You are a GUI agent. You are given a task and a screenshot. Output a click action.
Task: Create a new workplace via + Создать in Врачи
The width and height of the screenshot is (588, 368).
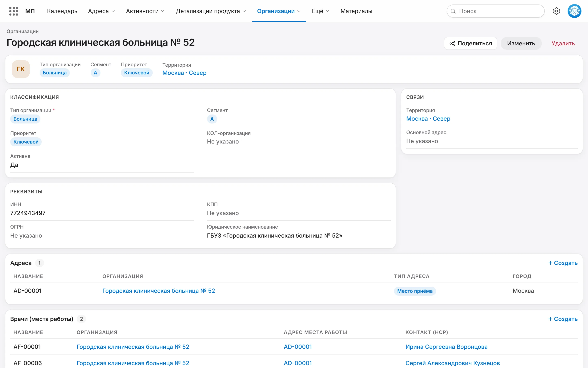pos(563,319)
